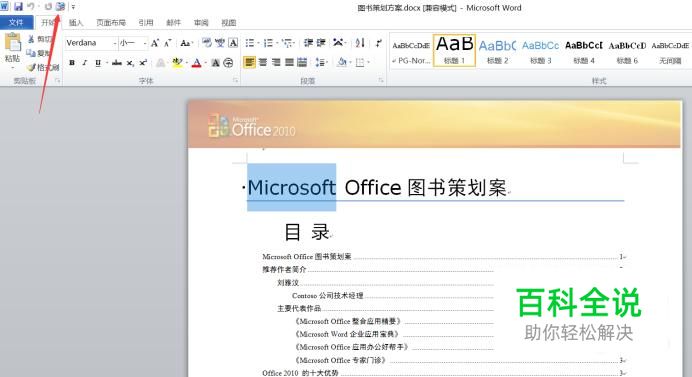This screenshot has width=692, height=377.
Task: Click the Borders icon in the paragraph group
Action: pos(360,63)
